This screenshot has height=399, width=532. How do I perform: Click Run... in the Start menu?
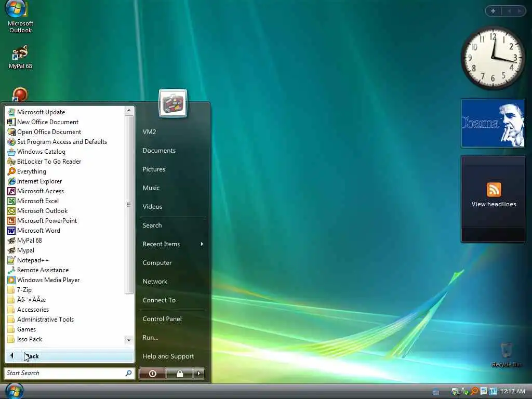172,338
